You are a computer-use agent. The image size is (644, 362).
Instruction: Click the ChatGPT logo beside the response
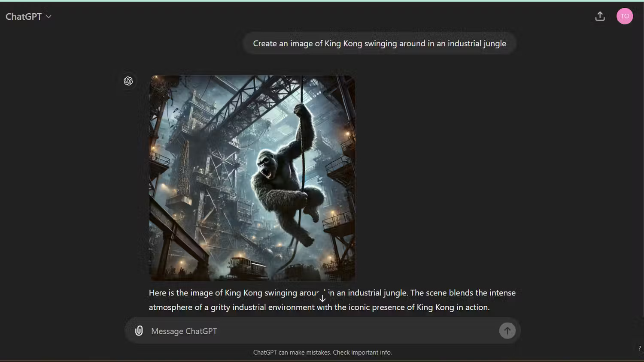click(128, 81)
